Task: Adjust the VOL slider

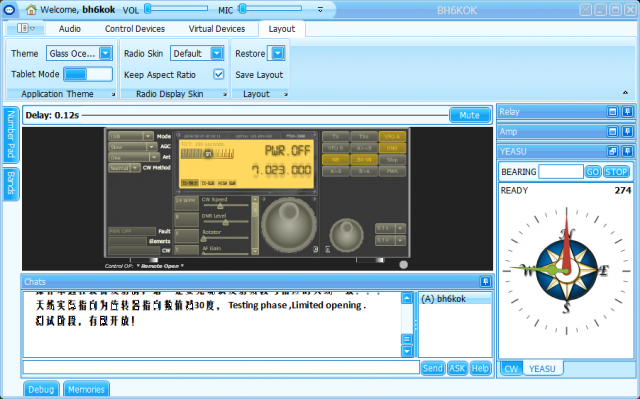Action: pos(176,9)
